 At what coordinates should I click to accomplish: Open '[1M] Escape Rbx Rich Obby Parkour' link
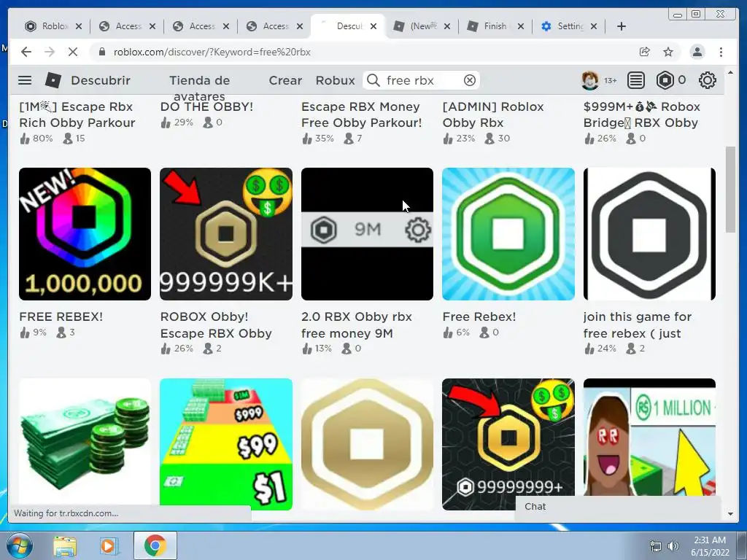[77, 114]
